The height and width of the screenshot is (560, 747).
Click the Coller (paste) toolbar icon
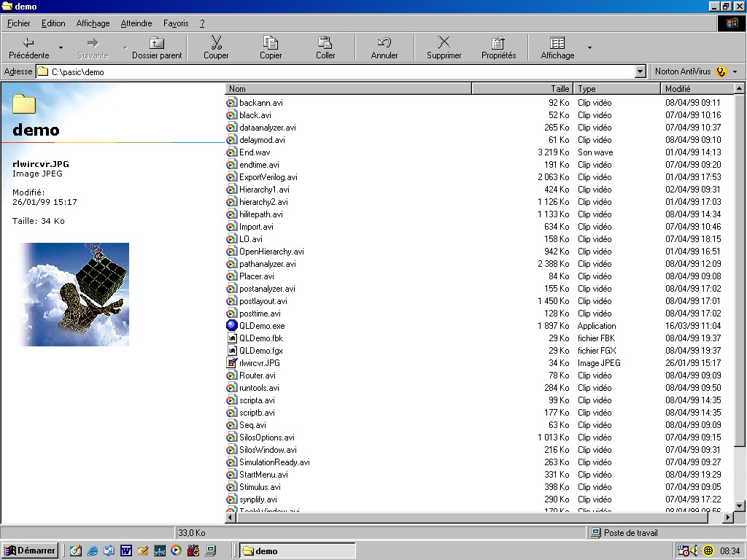(x=325, y=43)
